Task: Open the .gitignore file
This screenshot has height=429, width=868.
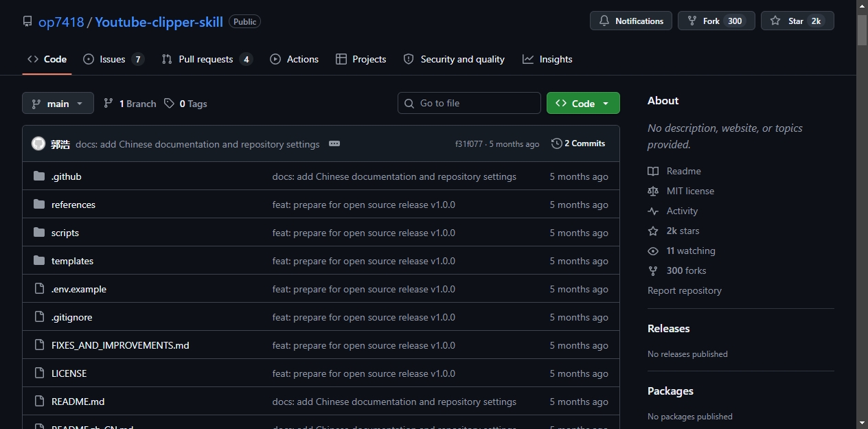Action: pos(71,317)
